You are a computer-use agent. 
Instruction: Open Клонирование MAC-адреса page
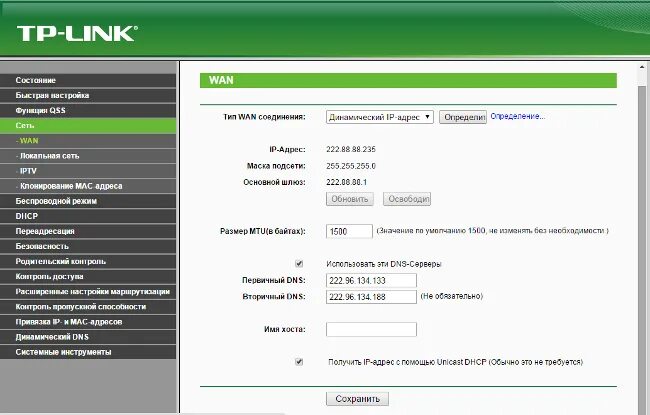click(x=88, y=186)
